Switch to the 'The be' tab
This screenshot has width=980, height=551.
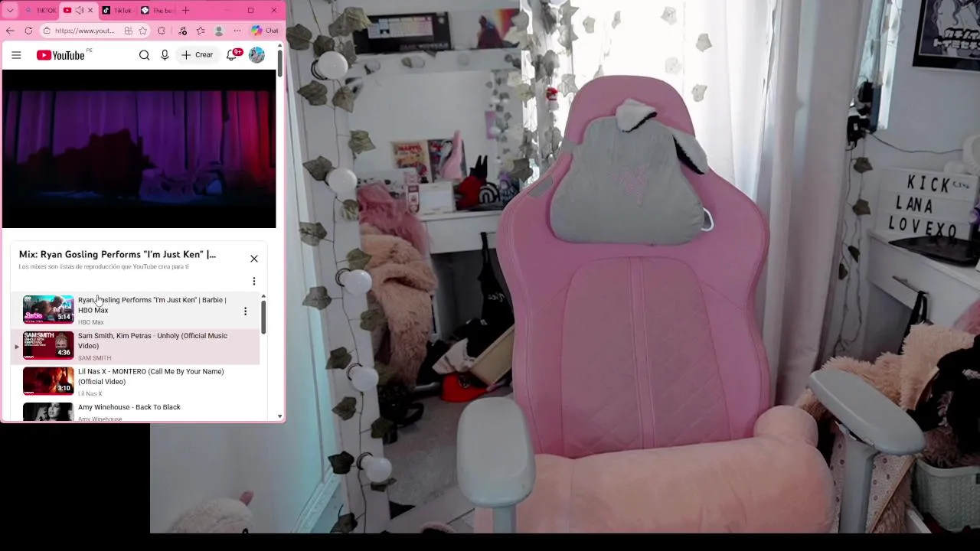157,11
